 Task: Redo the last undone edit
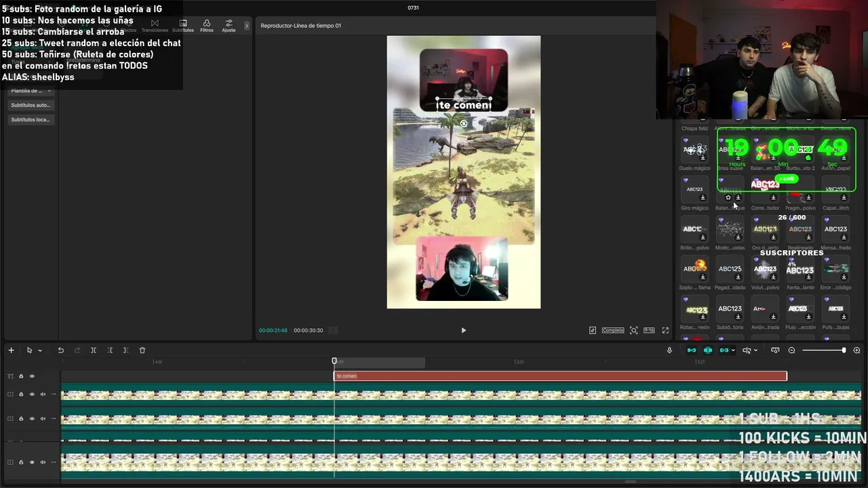click(x=77, y=350)
